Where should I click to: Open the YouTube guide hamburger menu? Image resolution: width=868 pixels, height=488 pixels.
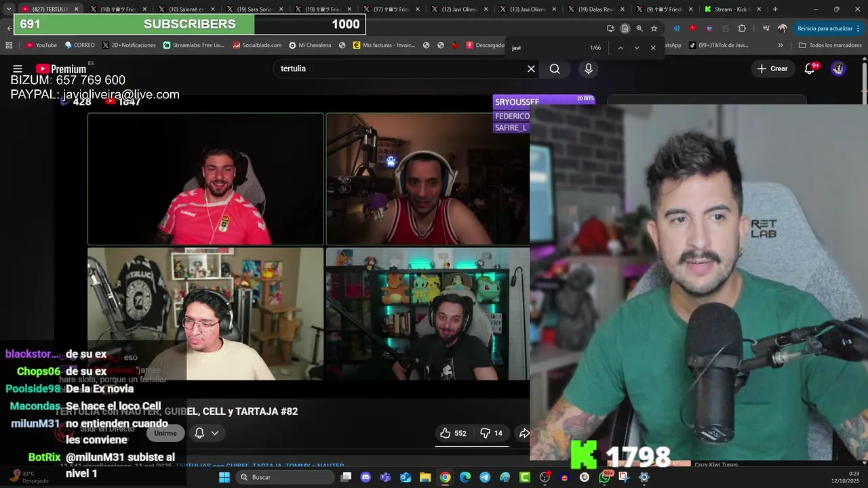point(18,68)
